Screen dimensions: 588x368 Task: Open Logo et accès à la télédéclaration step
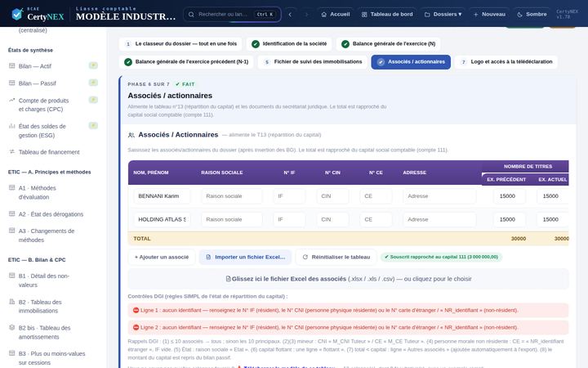point(506,62)
